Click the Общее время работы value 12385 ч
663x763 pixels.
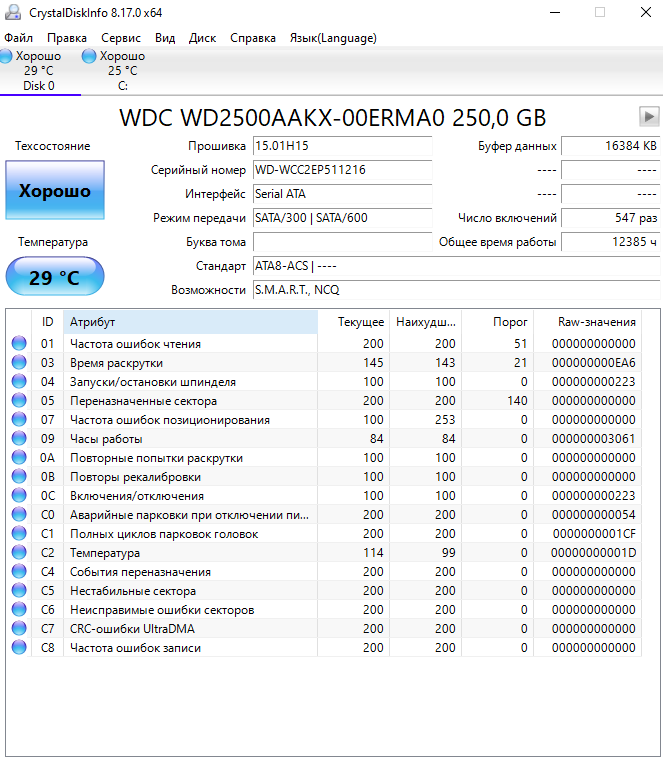(610, 242)
